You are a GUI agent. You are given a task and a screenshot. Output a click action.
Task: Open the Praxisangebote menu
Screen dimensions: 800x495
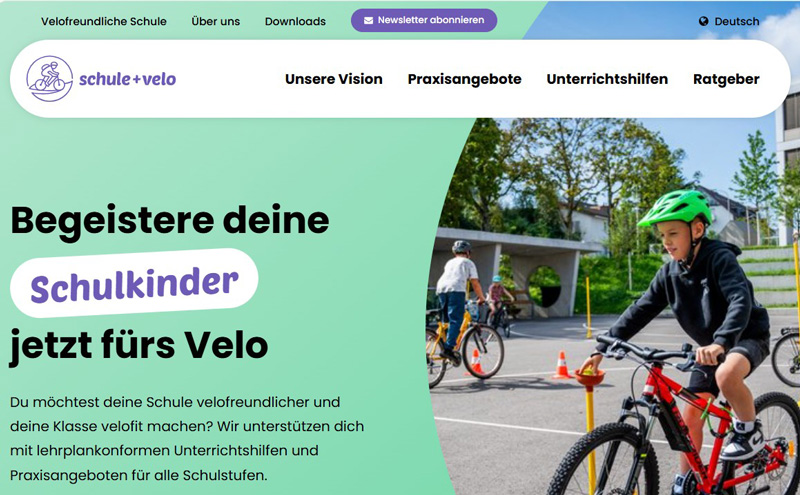tap(464, 79)
